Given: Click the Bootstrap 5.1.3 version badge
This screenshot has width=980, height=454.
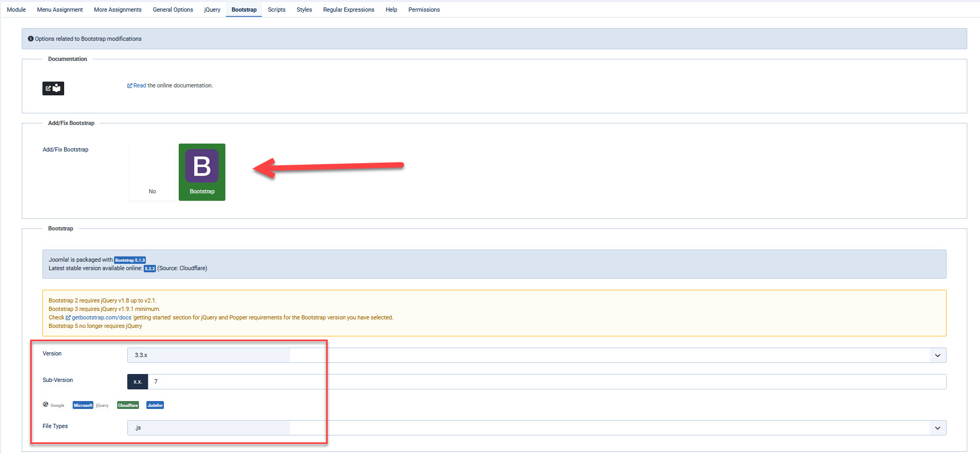Looking at the screenshot, I should (130, 260).
